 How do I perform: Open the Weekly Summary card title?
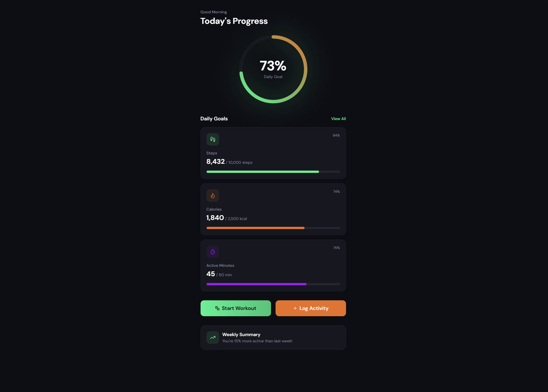241,335
